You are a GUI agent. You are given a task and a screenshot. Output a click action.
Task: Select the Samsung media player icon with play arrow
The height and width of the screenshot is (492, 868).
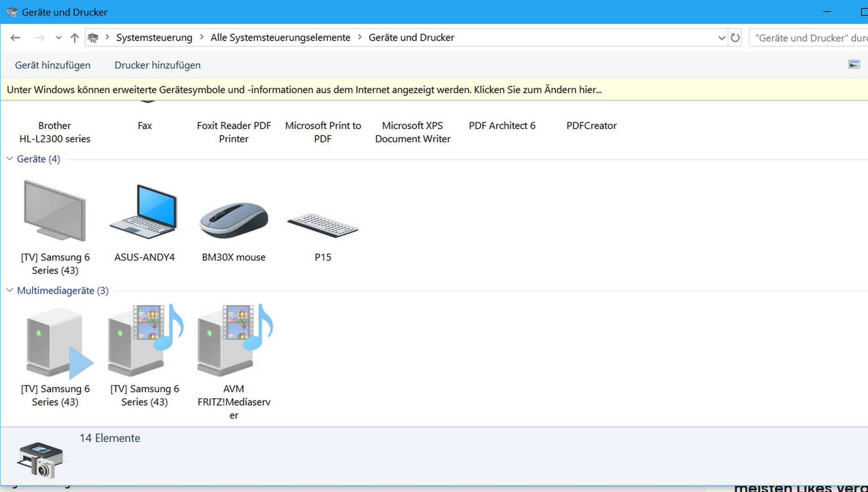pos(59,343)
